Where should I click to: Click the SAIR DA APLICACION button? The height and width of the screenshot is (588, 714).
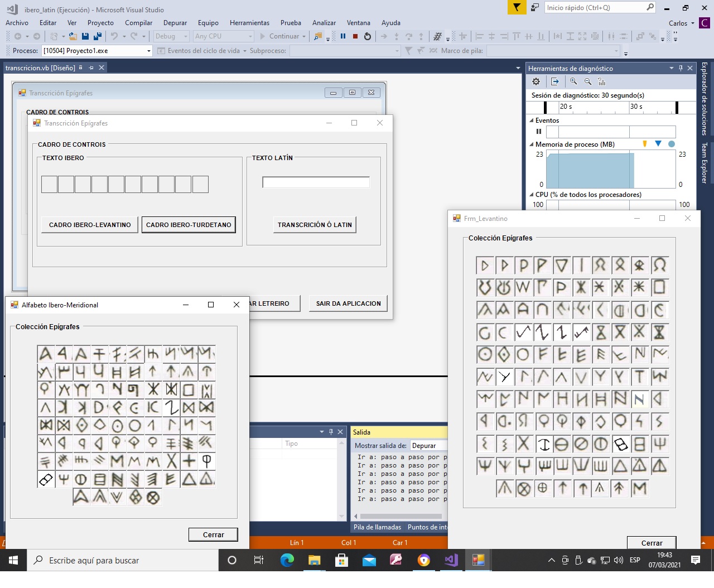(x=348, y=303)
